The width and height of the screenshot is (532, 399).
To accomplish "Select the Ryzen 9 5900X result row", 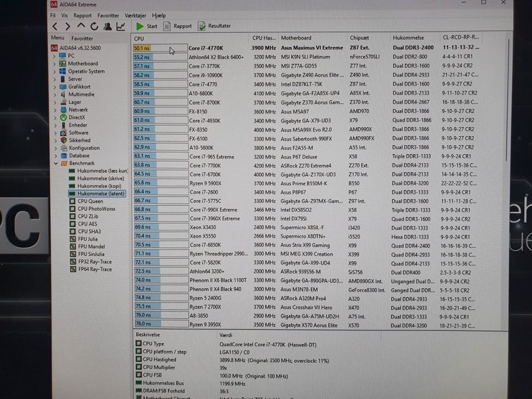I will click(305, 183).
